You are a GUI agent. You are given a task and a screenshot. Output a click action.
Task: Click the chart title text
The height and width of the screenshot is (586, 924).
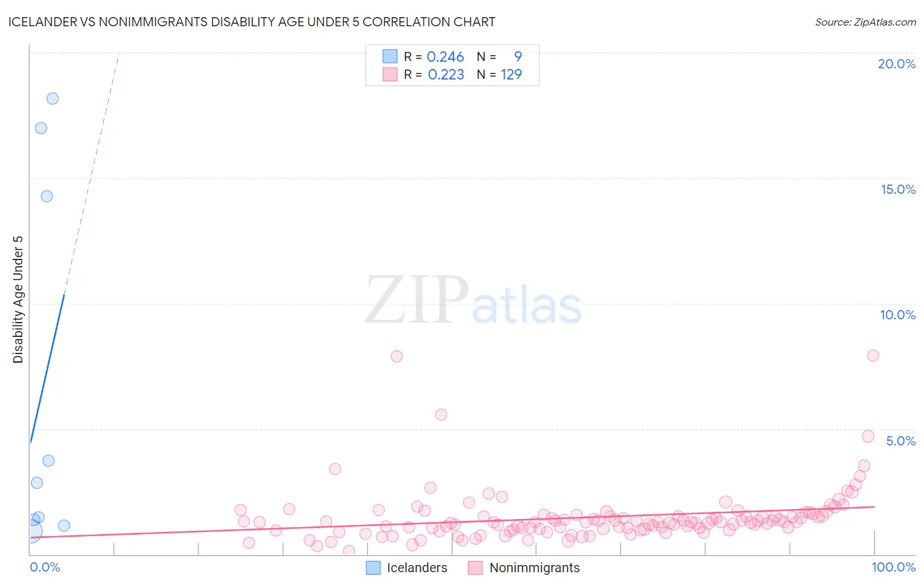tap(252, 22)
